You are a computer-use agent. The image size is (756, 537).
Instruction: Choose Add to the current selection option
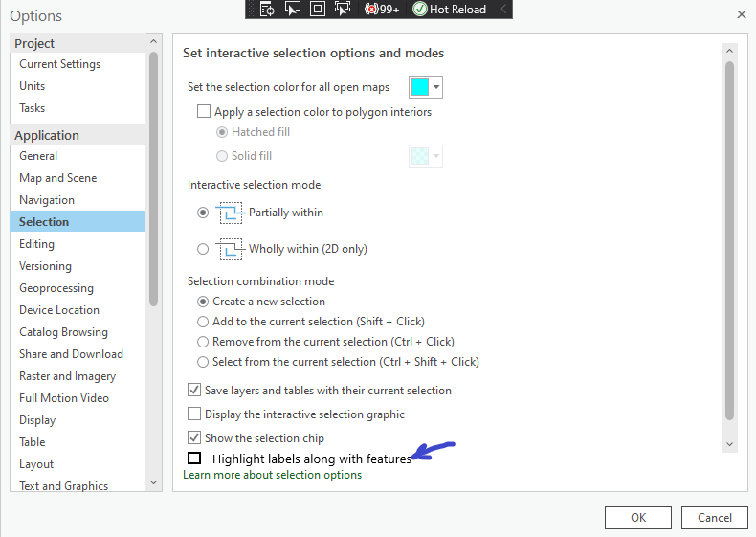pos(203,322)
